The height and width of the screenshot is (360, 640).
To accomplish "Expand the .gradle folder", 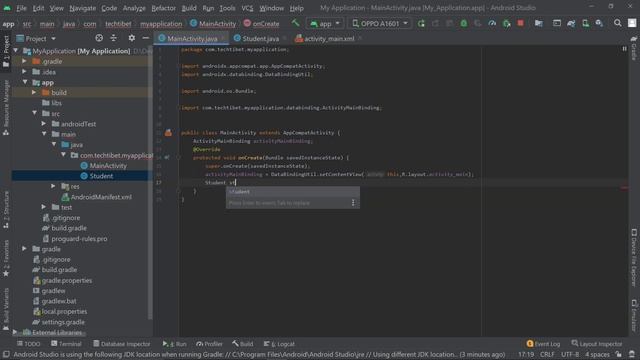I will coord(24,61).
